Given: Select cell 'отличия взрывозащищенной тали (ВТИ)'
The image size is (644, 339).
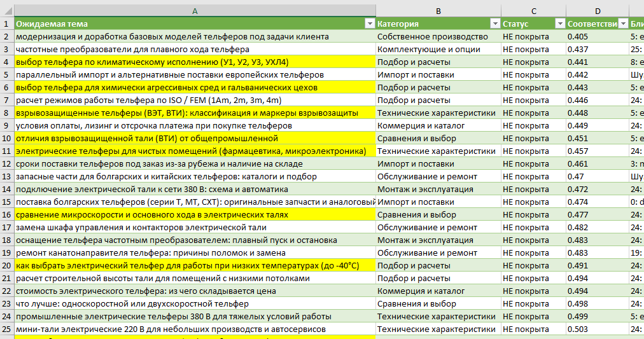Looking at the screenshot, I should tap(195, 138).
